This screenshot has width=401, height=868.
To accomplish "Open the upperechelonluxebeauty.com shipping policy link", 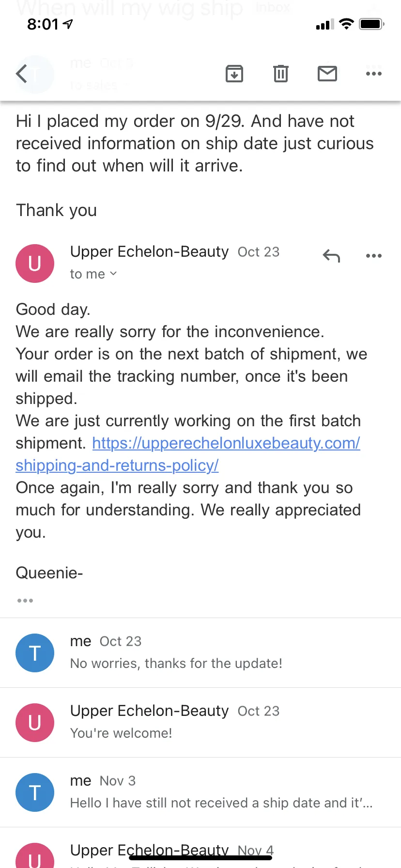I will click(226, 443).
